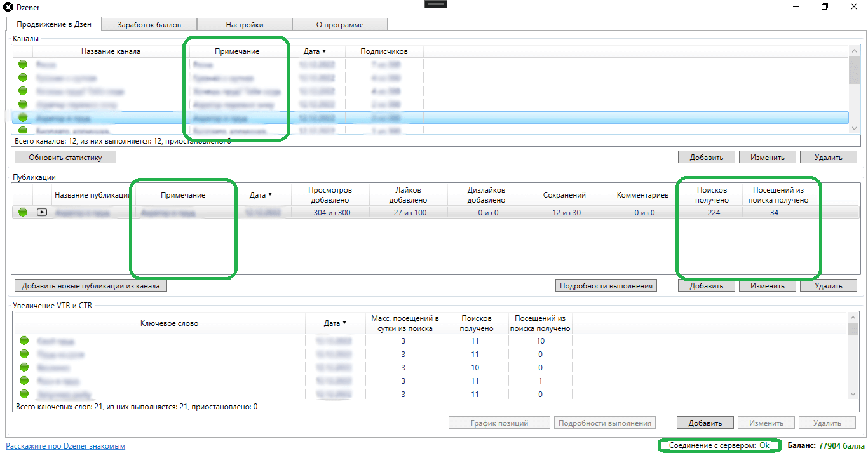Click green icon of keyword row with 10 visits
This screenshot has height=453, width=868.
click(x=24, y=341)
